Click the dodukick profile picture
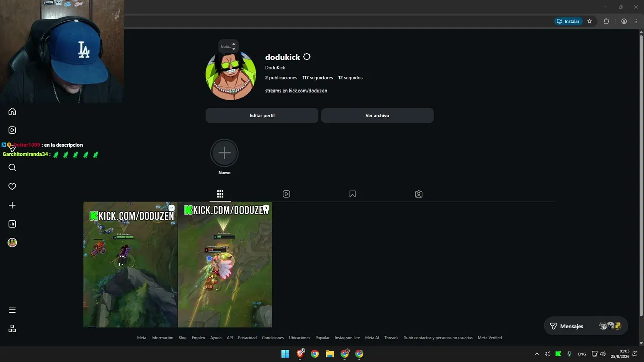 231,75
